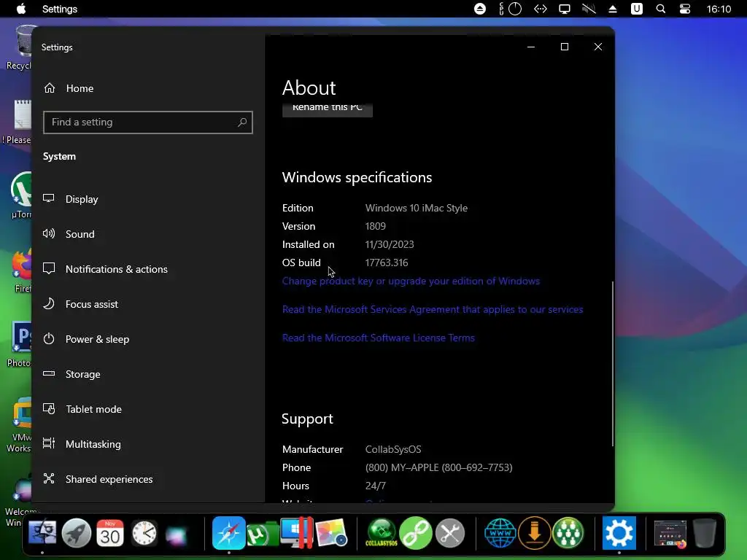
Task: Focus the Find a setting search box
Action: coord(147,122)
